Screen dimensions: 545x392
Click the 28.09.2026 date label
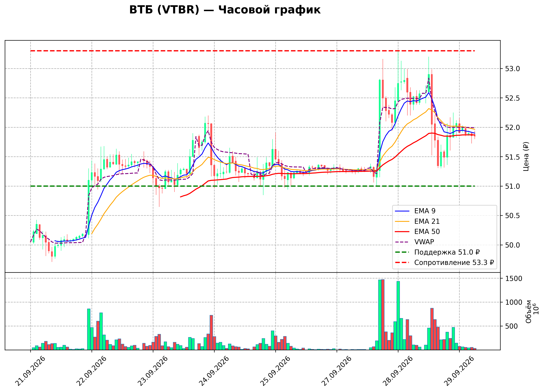(x=398, y=371)
